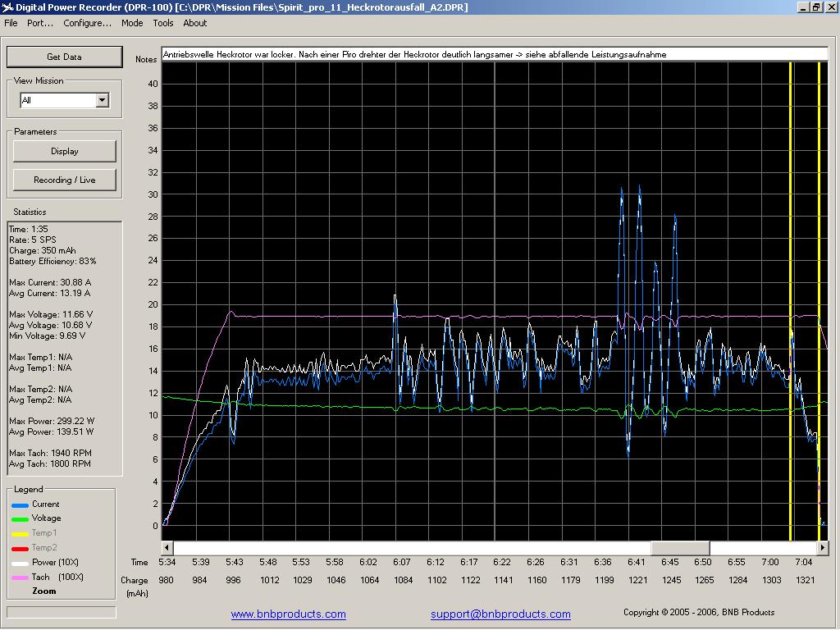Viewport: 840px width, 630px height.
Task: Click the Rate 5 SPS statistic
Action: click(32, 240)
